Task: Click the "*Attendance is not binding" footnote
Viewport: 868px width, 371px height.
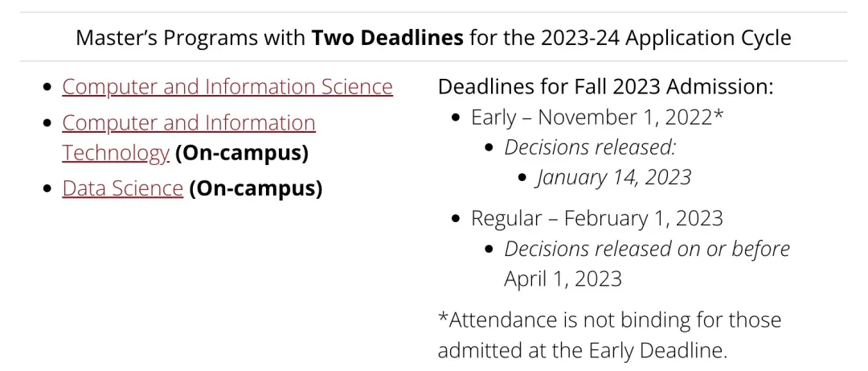Action: pyautogui.click(x=609, y=320)
